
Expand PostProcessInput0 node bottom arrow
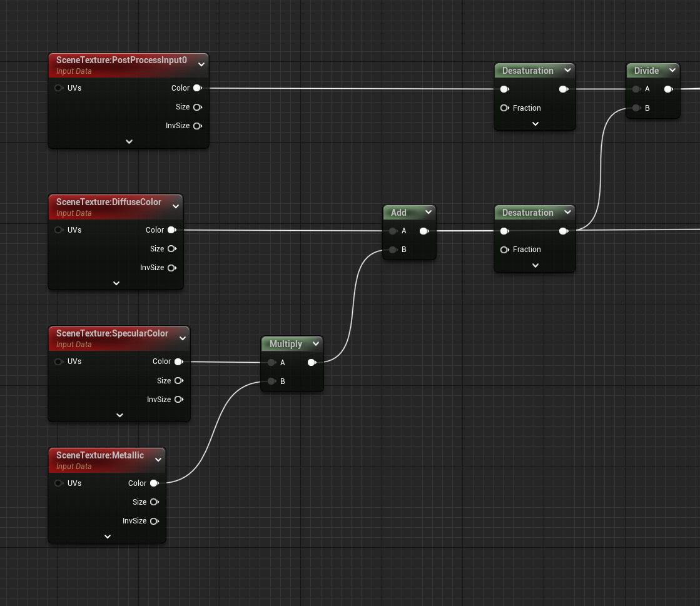pyautogui.click(x=129, y=141)
